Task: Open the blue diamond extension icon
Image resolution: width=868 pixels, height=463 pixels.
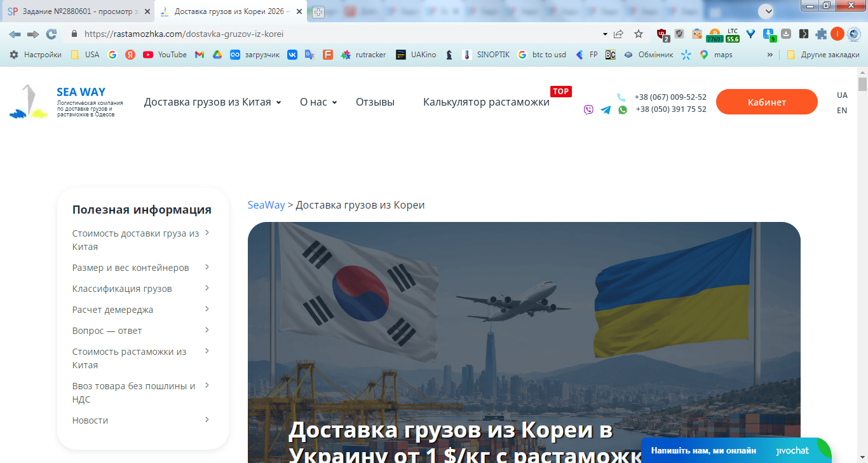Action: coord(750,34)
